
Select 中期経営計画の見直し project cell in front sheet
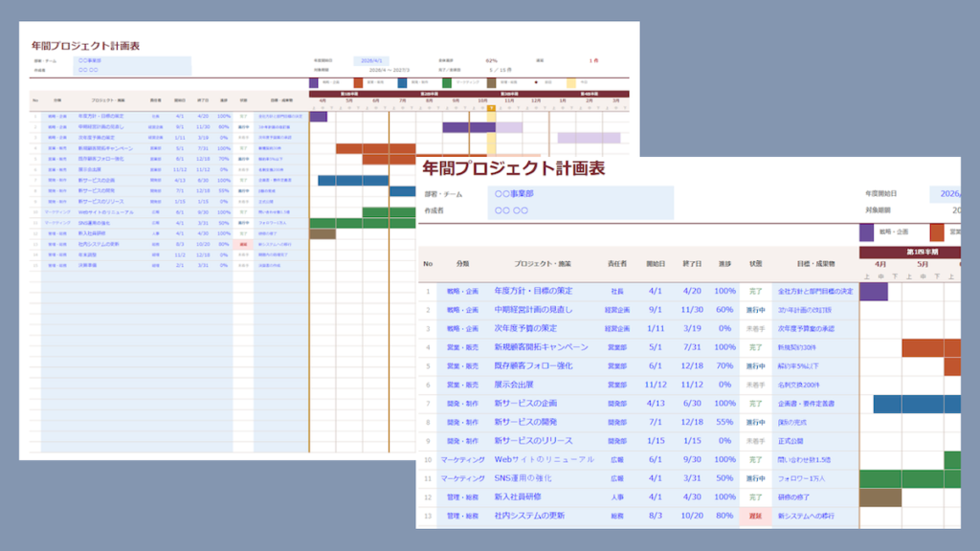point(533,310)
